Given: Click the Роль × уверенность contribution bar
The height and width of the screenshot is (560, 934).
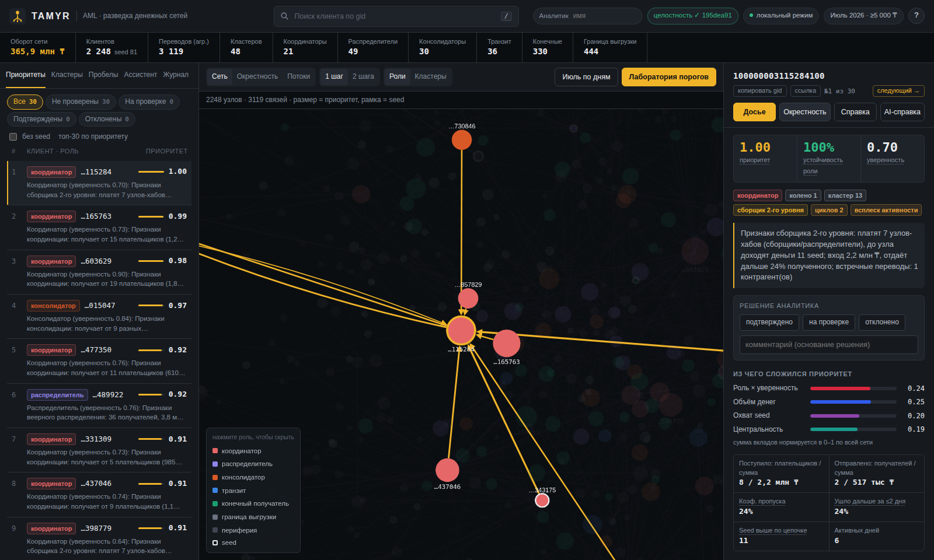Looking at the screenshot, I should (x=853, y=388).
